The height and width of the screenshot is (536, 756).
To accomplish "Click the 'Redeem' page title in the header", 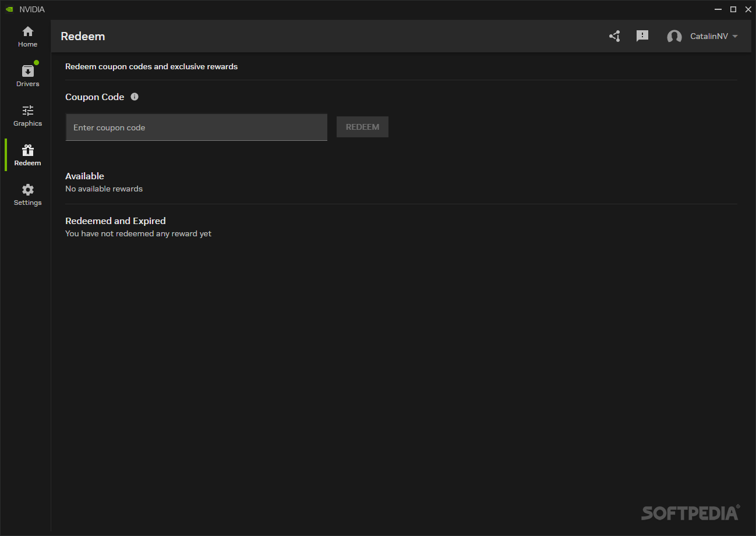I will (83, 36).
